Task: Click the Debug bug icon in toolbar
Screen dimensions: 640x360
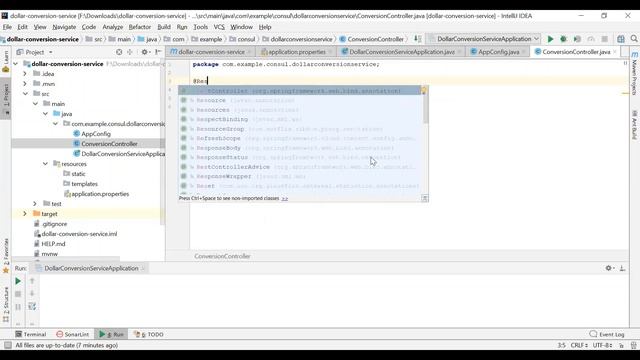Action: tap(564, 39)
